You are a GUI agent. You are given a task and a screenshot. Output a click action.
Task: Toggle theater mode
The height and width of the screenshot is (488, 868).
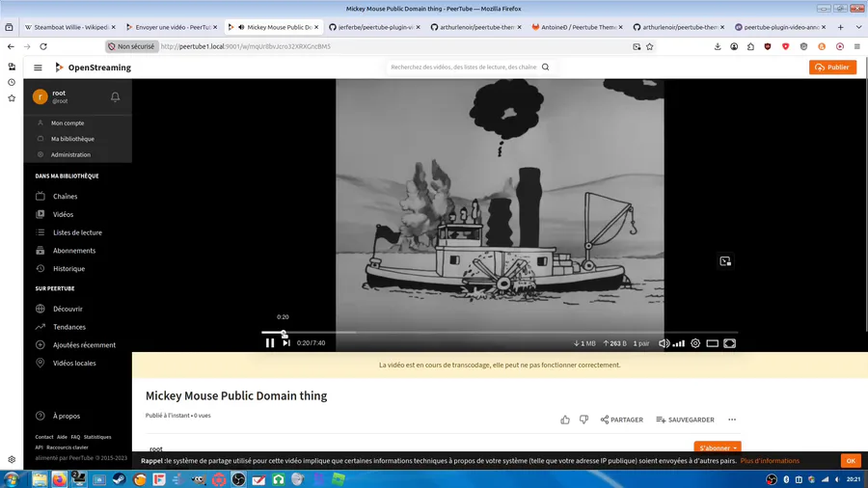(713, 343)
